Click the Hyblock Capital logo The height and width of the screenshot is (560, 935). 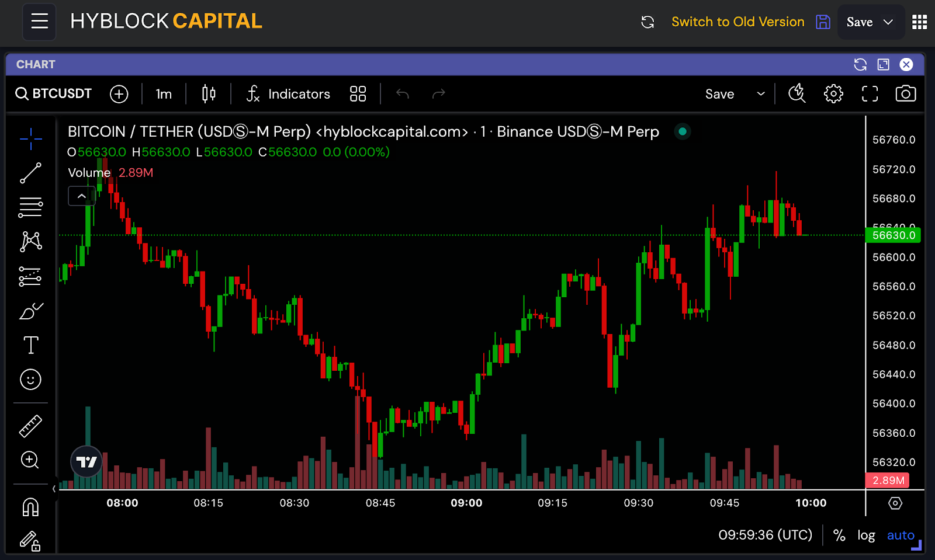tap(166, 22)
